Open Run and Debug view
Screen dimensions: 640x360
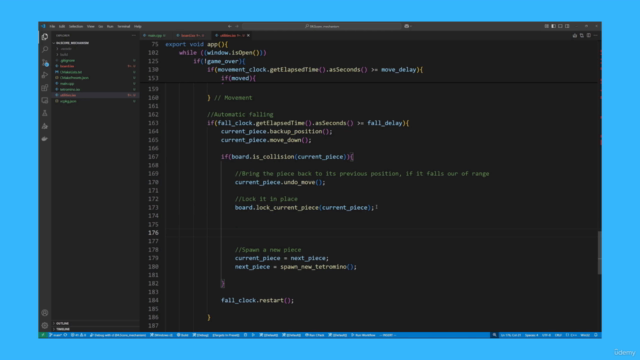click(x=44, y=75)
